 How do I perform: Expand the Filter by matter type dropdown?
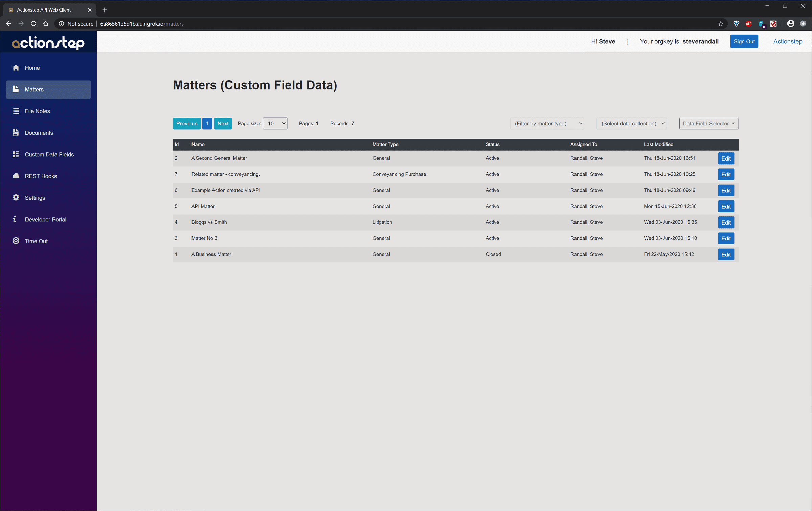point(547,123)
